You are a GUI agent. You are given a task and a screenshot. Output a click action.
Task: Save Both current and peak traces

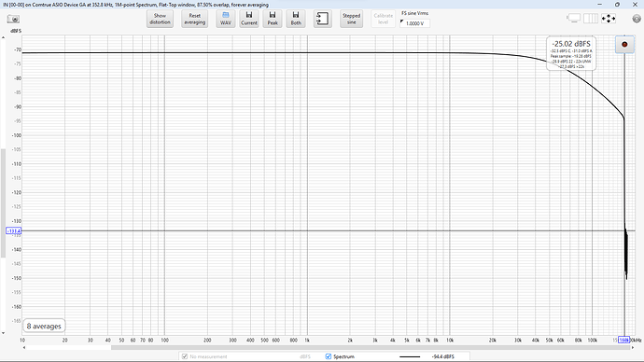tap(296, 19)
